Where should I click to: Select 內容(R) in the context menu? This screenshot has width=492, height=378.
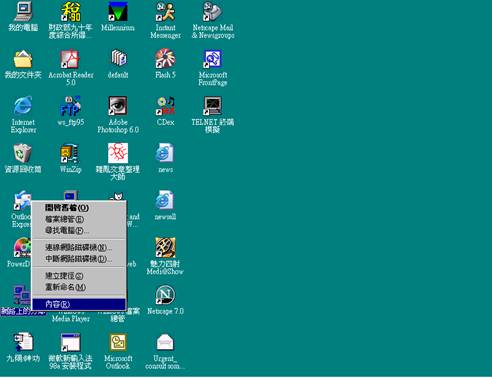[x=79, y=304]
